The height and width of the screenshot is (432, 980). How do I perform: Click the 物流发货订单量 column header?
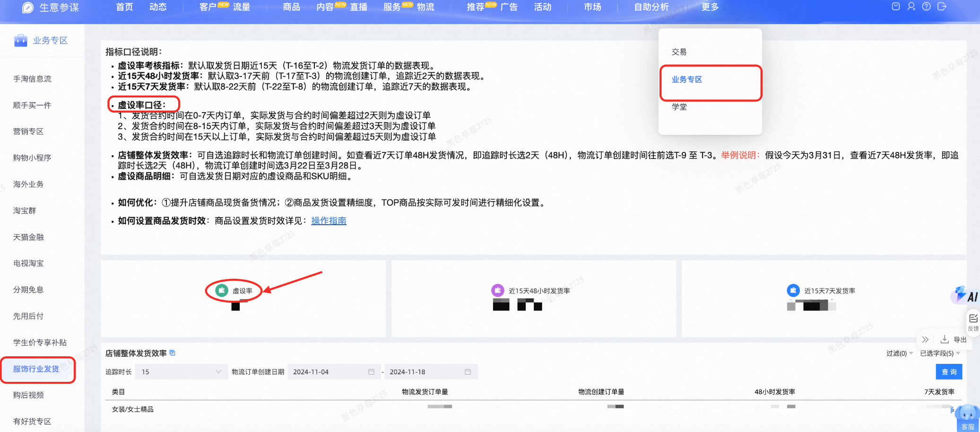[x=425, y=392]
